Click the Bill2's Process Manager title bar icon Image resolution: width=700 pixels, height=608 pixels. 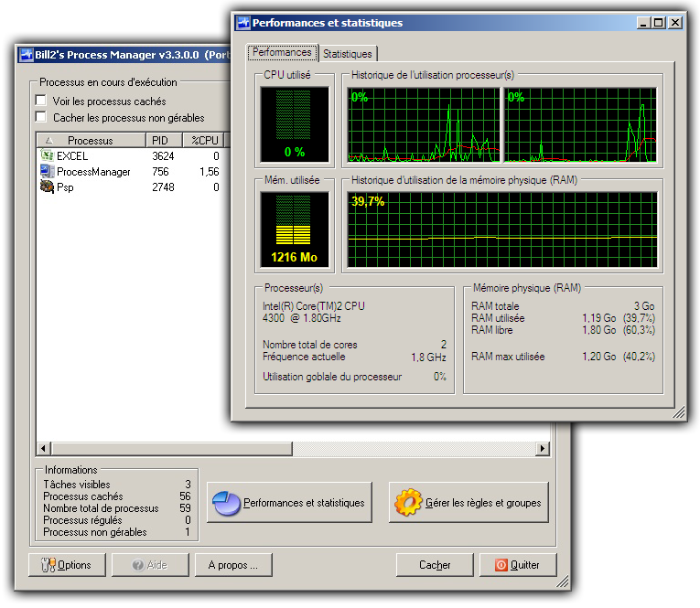[27, 55]
